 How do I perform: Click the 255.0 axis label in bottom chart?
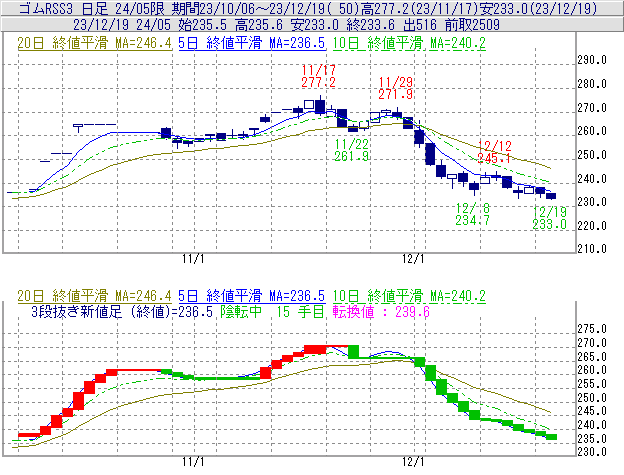(592, 384)
